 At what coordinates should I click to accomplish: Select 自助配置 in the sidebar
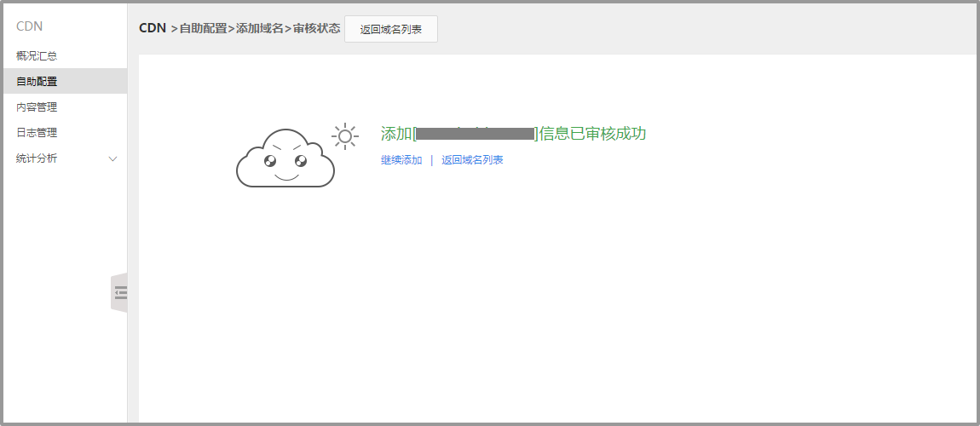tap(37, 82)
